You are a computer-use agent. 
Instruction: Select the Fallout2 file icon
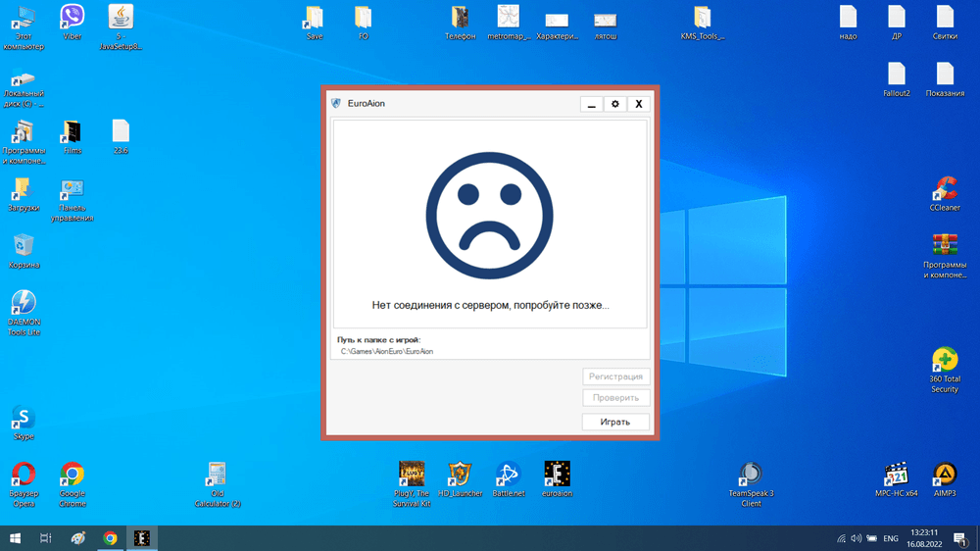click(x=897, y=75)
